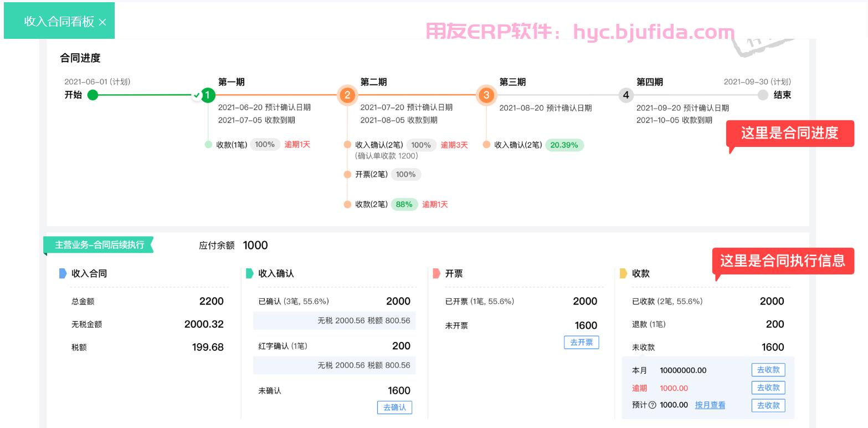
Task: Click 去收款 in the 预计 row
Action: coord(768,406)
